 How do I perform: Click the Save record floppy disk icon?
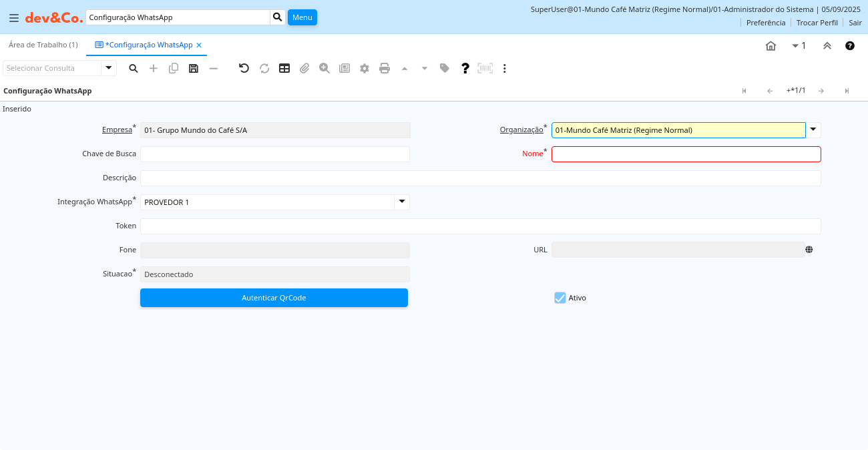(194, 68)
